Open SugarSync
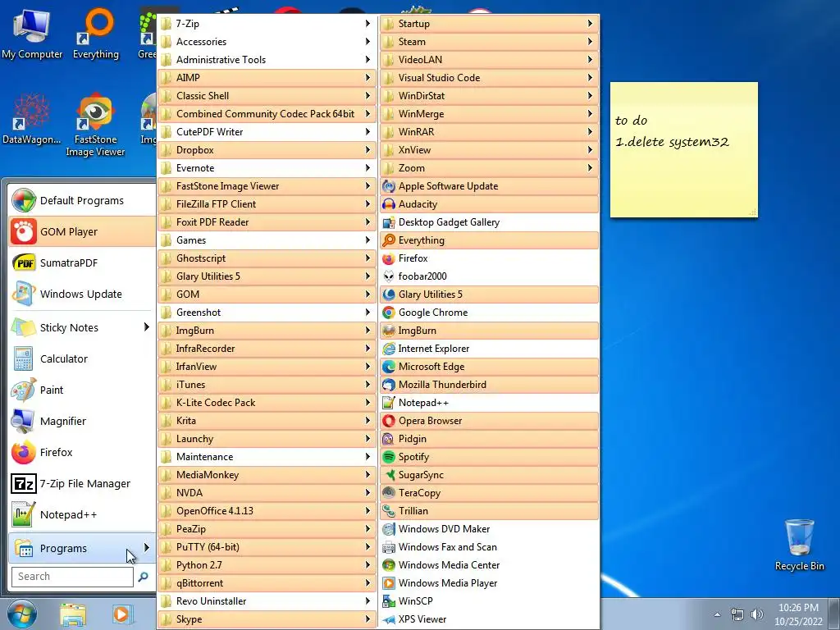Viewport: 840px width, 630px height. [x=489, y=475]
